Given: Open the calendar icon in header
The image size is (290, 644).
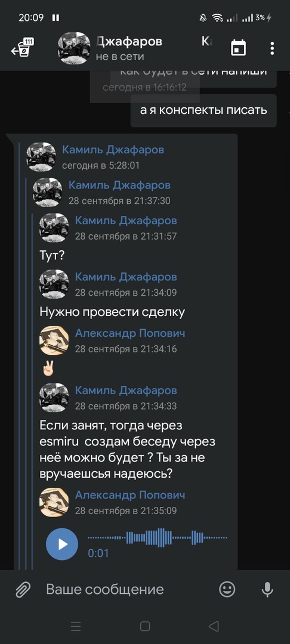Looking at the screenshot, I should coord(238,48).
